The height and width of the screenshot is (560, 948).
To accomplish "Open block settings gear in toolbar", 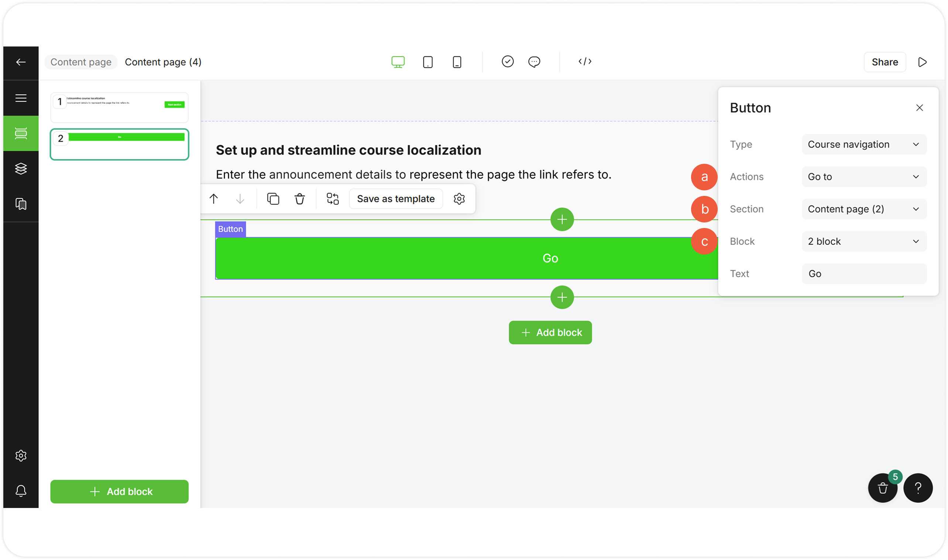I will click(x=459, y=199).
